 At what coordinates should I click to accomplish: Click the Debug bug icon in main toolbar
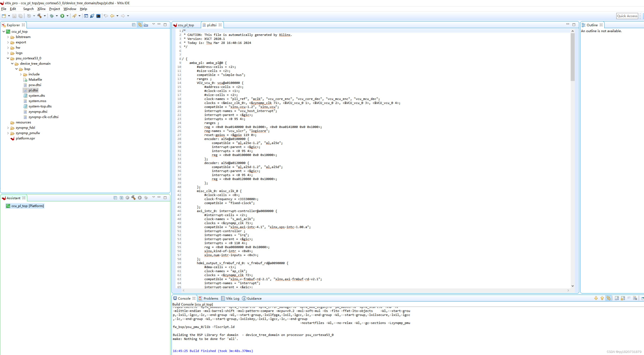pyautogui.click(x=52, y=16)
